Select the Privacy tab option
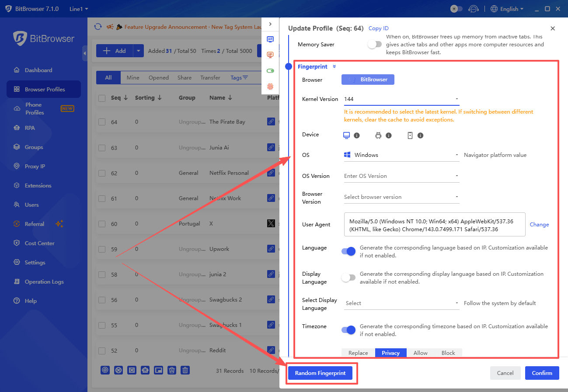 point(391,353)
